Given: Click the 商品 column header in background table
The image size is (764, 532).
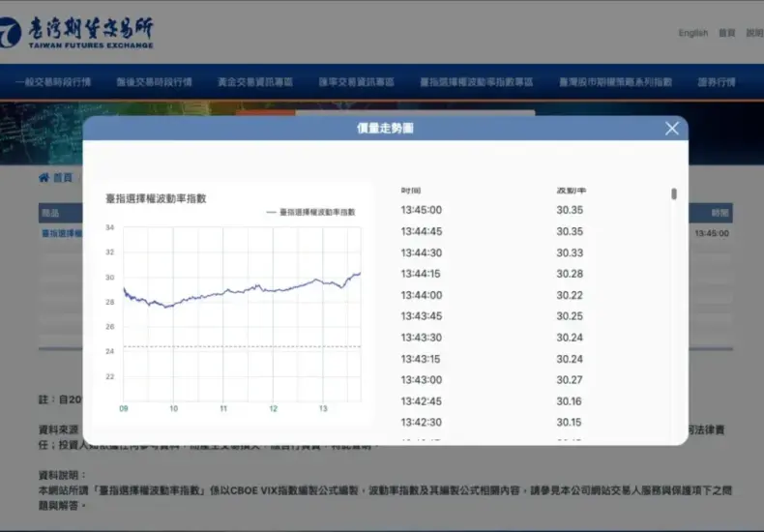Looking at the screenshot, I should coord(50,213).
